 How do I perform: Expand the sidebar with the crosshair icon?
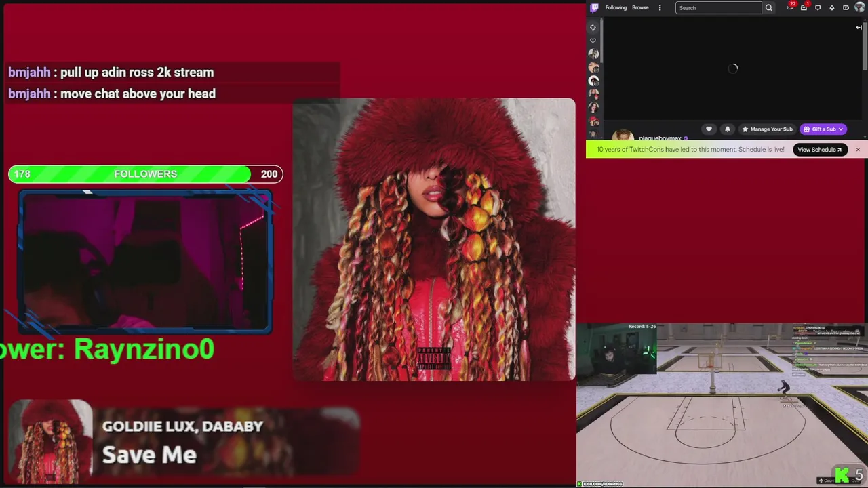[593, 27]
